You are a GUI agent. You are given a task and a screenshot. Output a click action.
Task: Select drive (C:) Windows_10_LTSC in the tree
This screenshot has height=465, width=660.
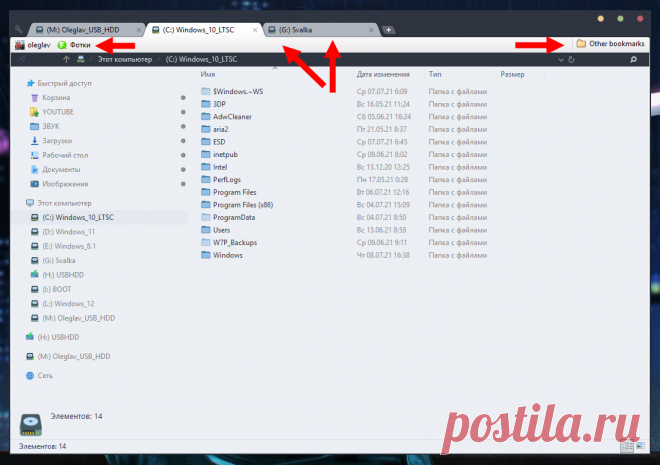(72, 217)
